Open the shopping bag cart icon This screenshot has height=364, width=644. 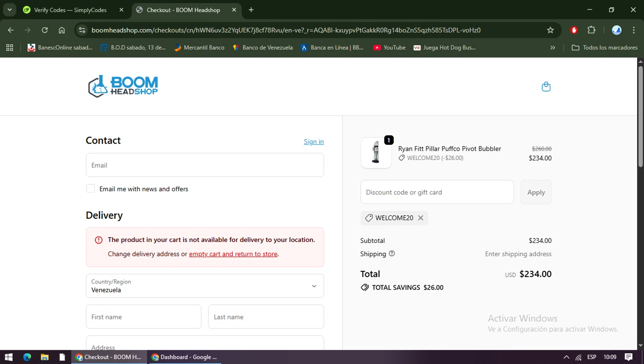(x=546, y=86)
